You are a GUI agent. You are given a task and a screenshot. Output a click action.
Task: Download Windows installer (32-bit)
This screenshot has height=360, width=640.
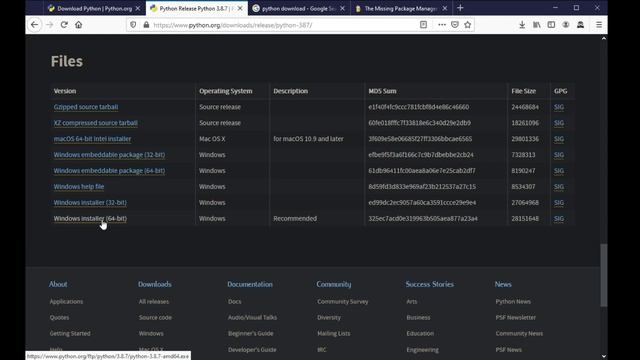[90, 202]
